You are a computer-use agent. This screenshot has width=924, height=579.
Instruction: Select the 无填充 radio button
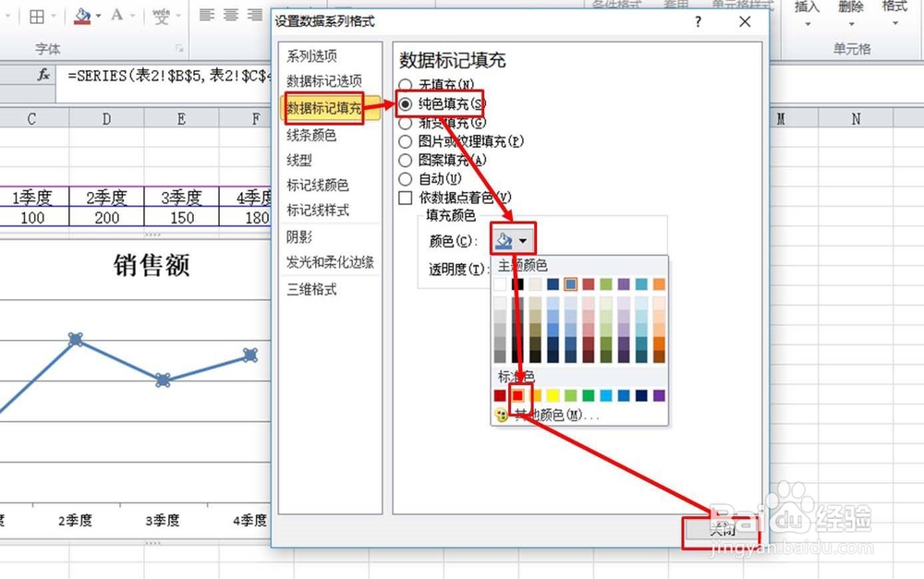click(x=406, y=85)
